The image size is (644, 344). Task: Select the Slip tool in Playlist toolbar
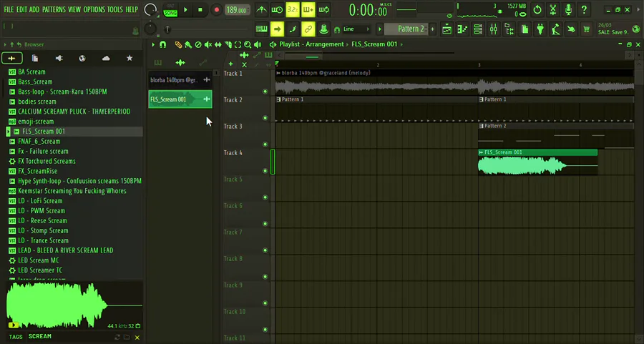pyautogui.click(x=218, y=45)
